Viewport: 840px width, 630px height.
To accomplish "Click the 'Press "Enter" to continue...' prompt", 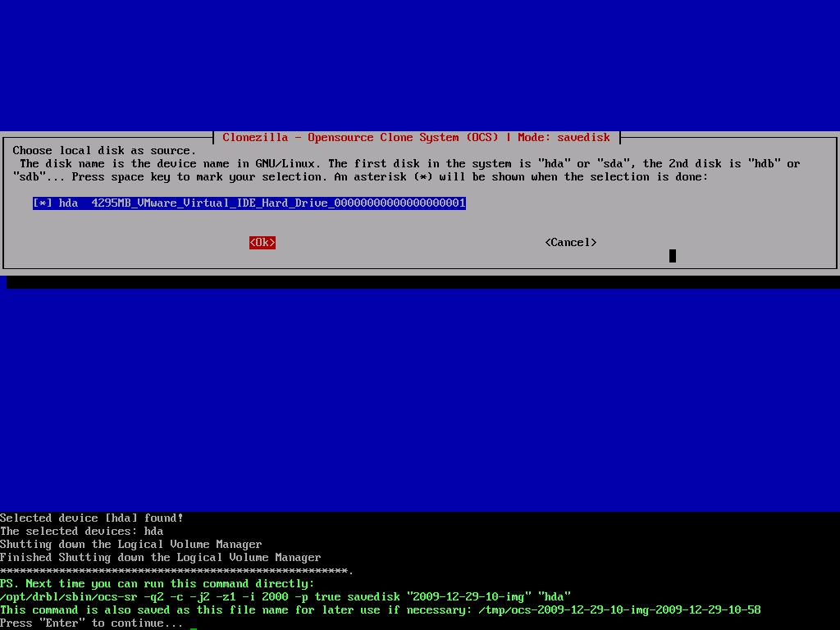I will point(92,623).
